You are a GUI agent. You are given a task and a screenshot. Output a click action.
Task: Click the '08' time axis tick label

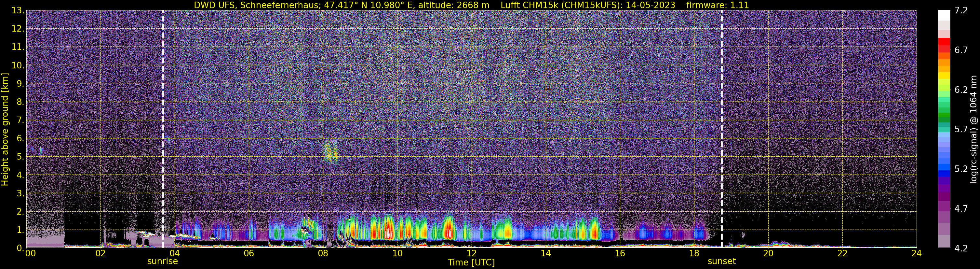pos(323,253)
